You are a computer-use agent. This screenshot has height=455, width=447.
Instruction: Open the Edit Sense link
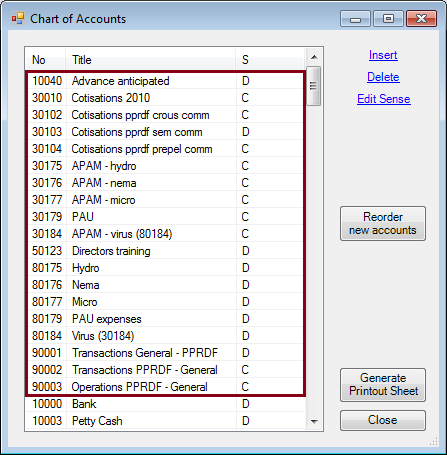tap(384, 99)
